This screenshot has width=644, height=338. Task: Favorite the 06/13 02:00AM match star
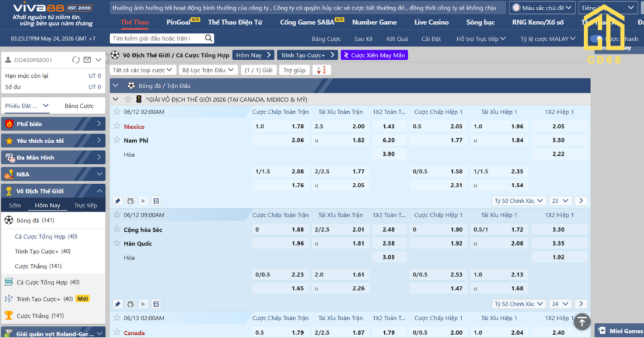[117, 317]
